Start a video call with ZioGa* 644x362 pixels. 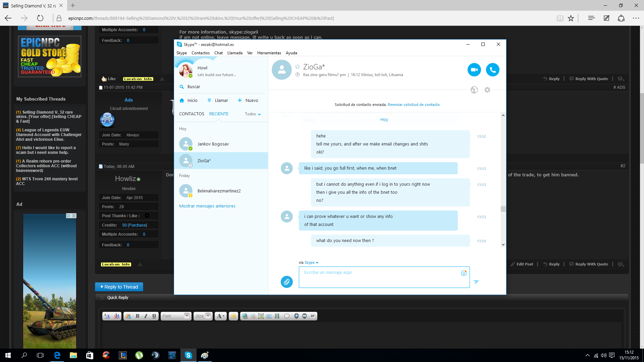(474, 70)
